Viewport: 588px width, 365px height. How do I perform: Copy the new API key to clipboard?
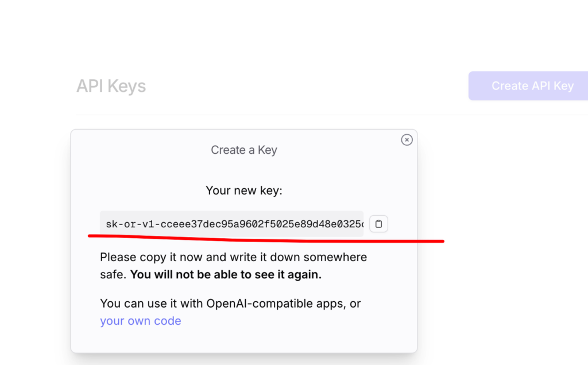pos(378,224)
